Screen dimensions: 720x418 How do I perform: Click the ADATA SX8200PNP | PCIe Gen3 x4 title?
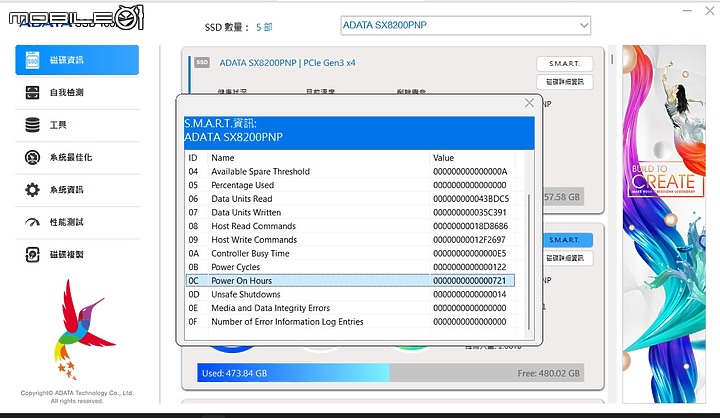pos(287,63)
